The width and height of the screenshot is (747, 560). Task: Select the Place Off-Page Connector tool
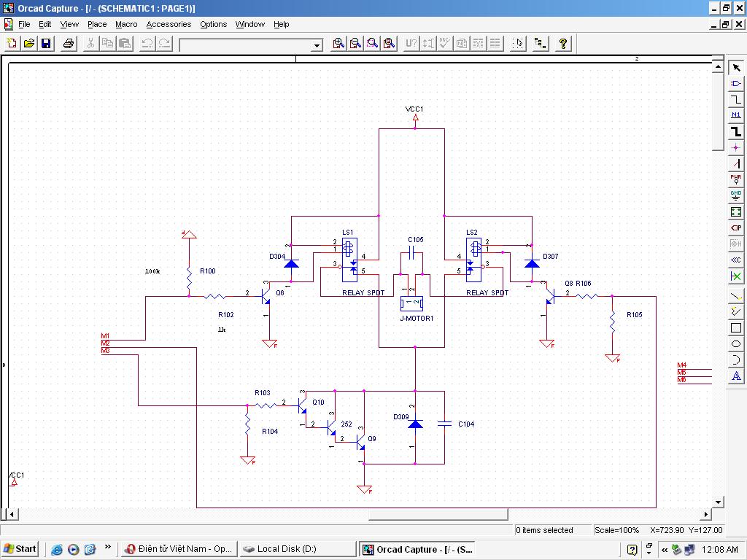click(736, 260)
